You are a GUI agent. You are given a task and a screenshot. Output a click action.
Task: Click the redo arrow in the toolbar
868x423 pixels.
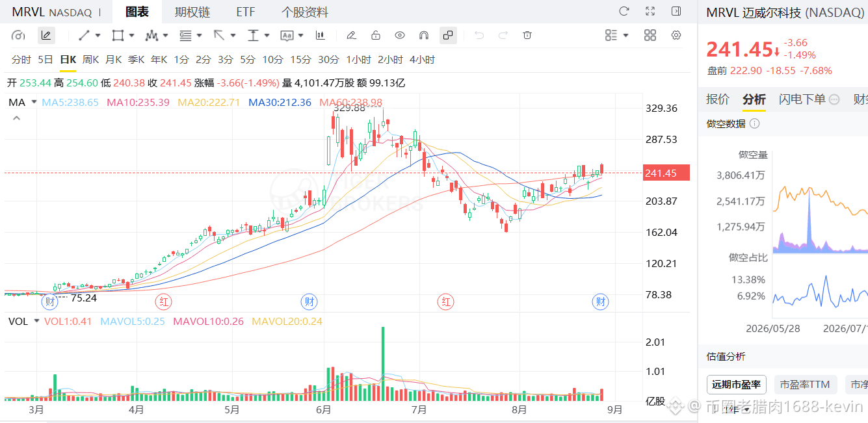(503, 35)
